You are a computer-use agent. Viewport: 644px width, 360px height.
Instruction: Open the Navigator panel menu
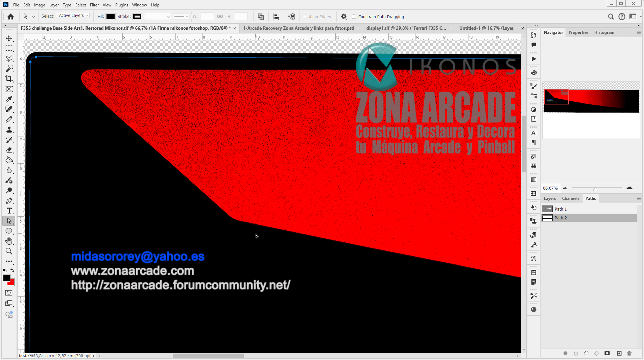tap(639, 32)
